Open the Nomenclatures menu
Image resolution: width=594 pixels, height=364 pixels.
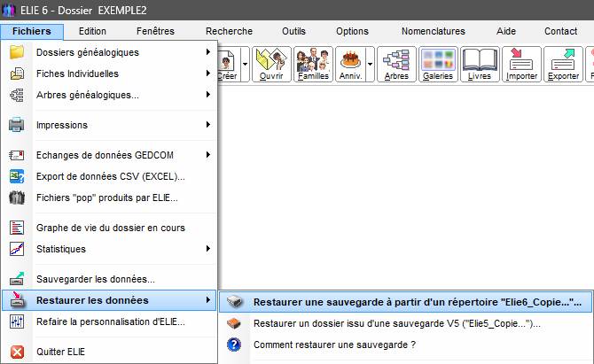point(434,31)
